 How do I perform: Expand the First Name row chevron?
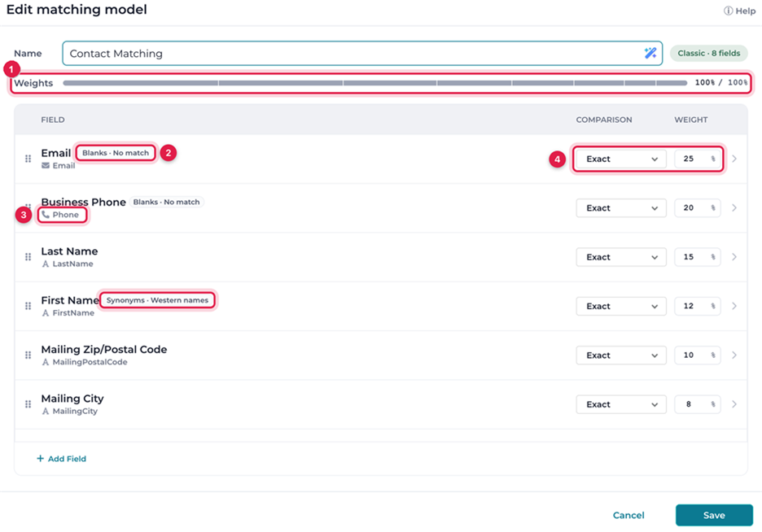[x=734, y=306]
